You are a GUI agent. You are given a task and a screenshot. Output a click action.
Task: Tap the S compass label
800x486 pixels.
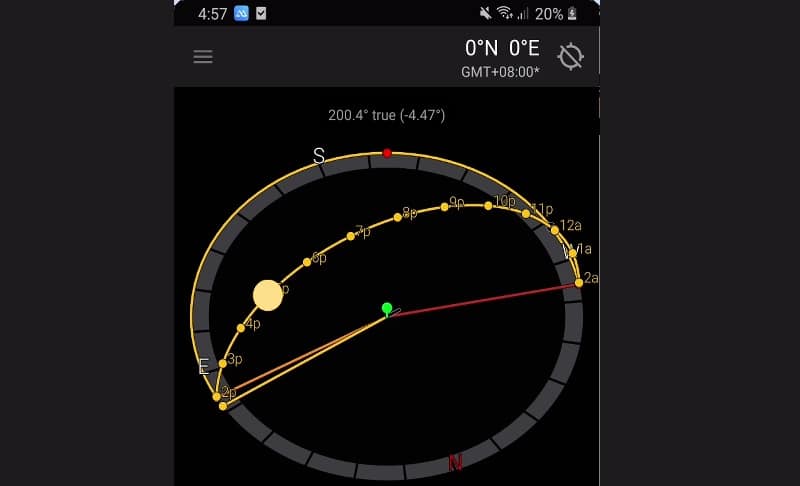click(319, 156)
